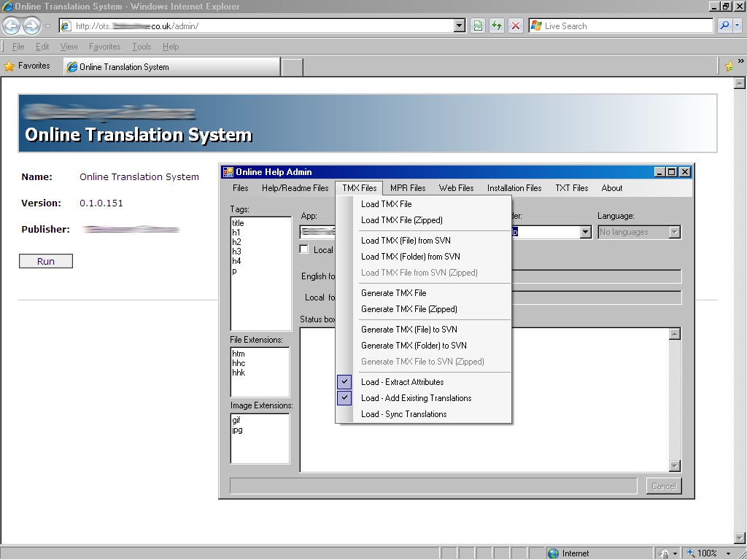Open the folder selection dropdown
The image size is (747, 560).
click(585, 232)
